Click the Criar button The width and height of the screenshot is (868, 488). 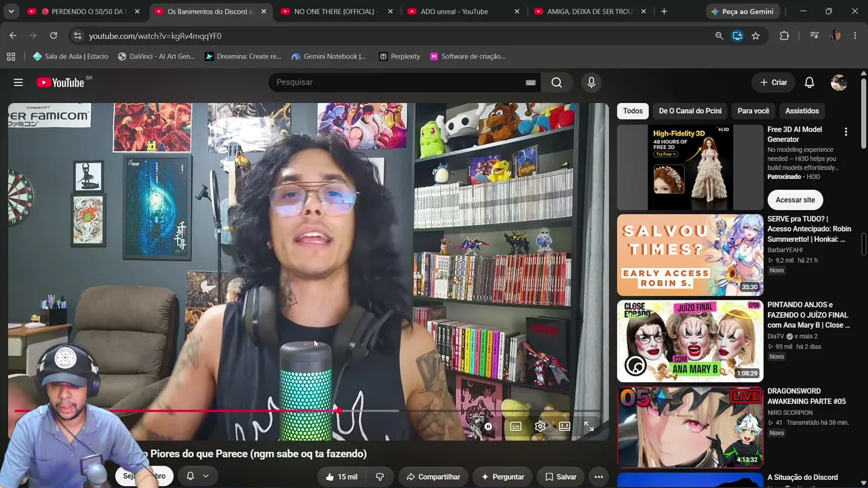(x=774, y=82)
